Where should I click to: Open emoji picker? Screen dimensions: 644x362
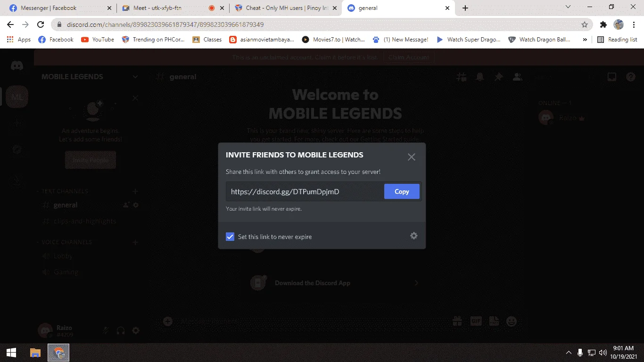click(512, 321)
